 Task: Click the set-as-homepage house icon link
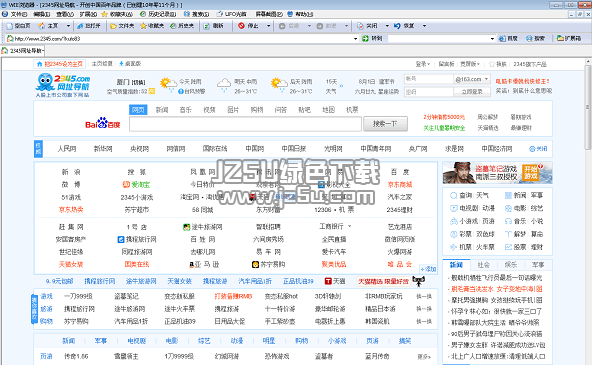point(60,64)
